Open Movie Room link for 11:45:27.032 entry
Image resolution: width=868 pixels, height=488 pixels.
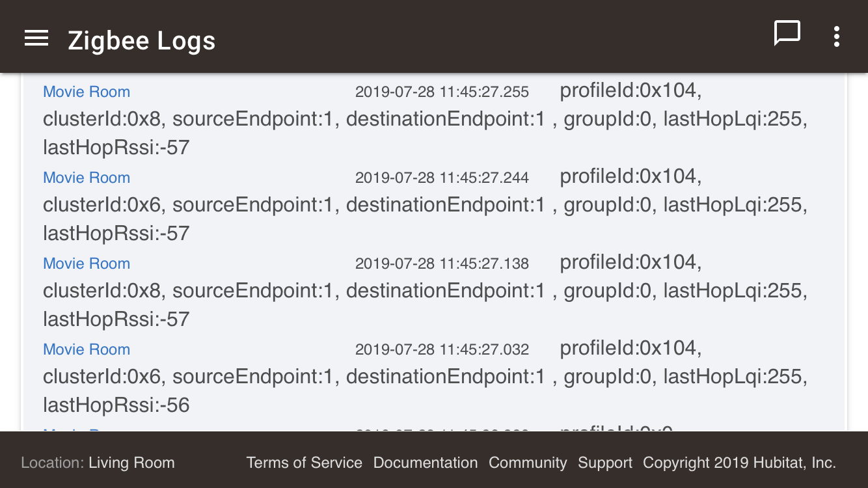point(87,349)
